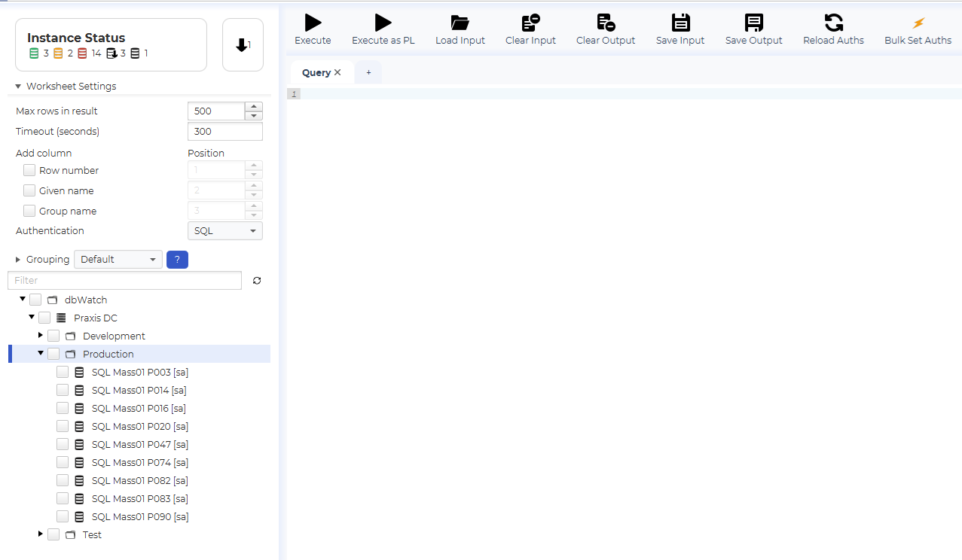Screen dimensions: 962x560
Task: Tick the Given name column checkbox
Action: pos(29,190)
